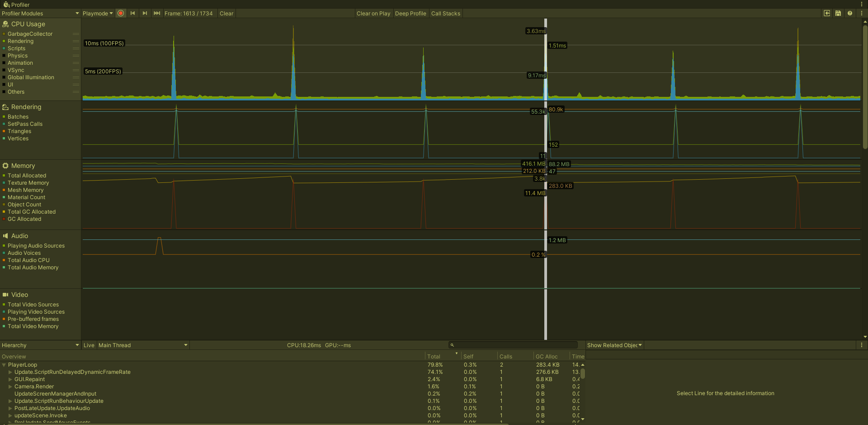Select the GUI.Repaint row

[30, 379]
